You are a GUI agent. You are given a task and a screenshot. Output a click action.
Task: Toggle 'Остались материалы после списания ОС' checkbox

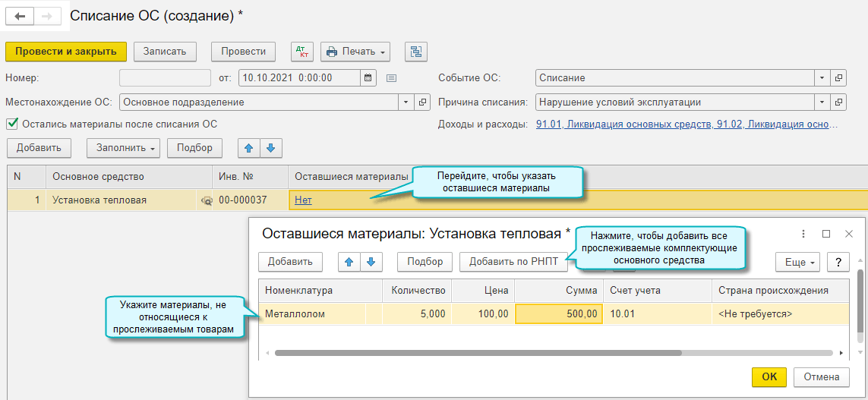pyautogui.click(x=11, y=124)
